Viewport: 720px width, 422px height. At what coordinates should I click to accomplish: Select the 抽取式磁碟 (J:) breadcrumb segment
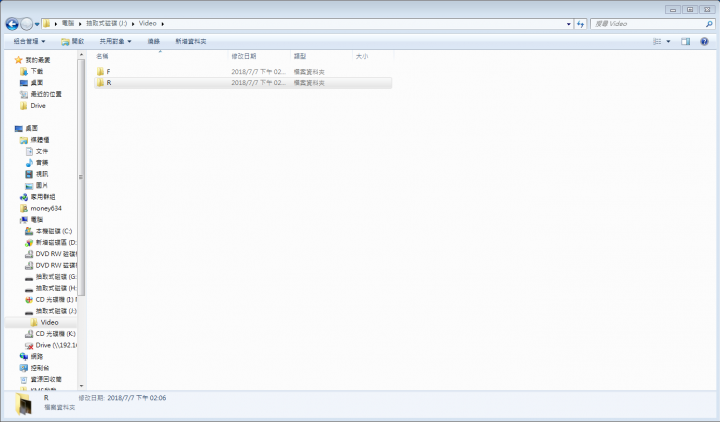(107, 23)
